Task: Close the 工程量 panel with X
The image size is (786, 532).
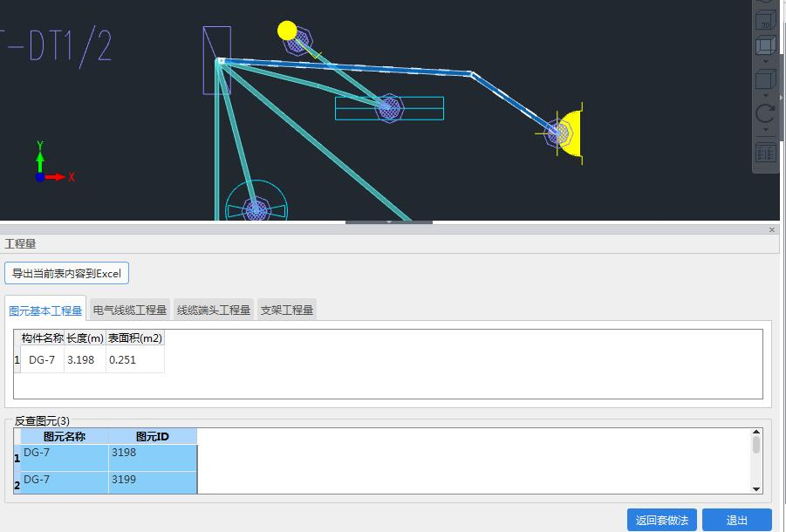Action: tap(772, 229)
